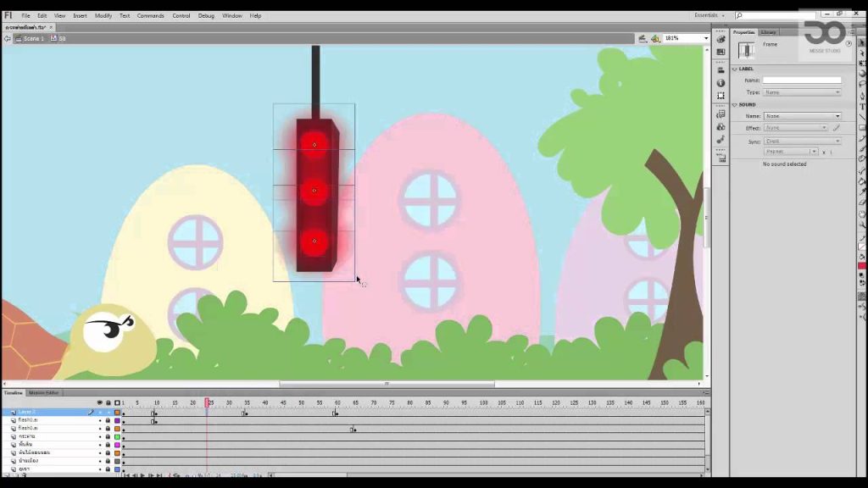
Task: Open the Align panel icon
Action: coord(721,70)
